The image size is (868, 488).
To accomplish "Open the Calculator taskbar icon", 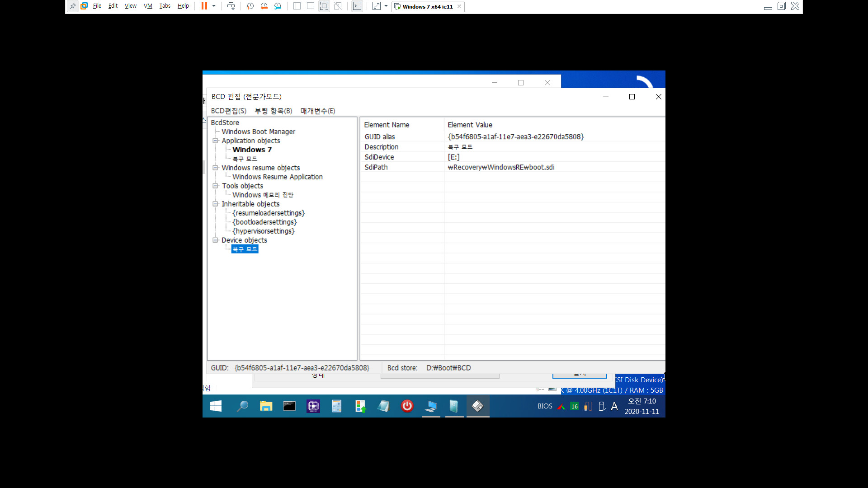I will point(336,406).
